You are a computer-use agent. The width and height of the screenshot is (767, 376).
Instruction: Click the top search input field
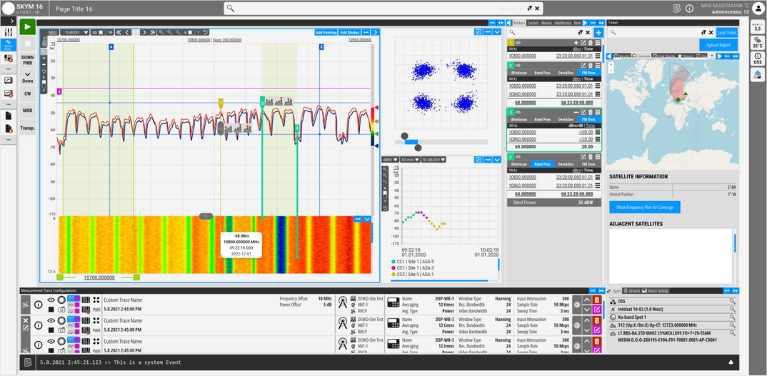tap(383, 8)
